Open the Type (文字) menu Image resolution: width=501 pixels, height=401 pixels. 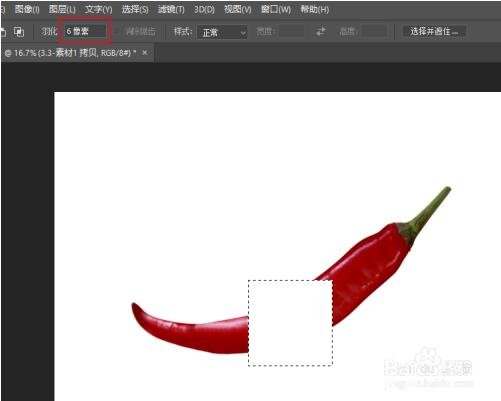point(98,9)
